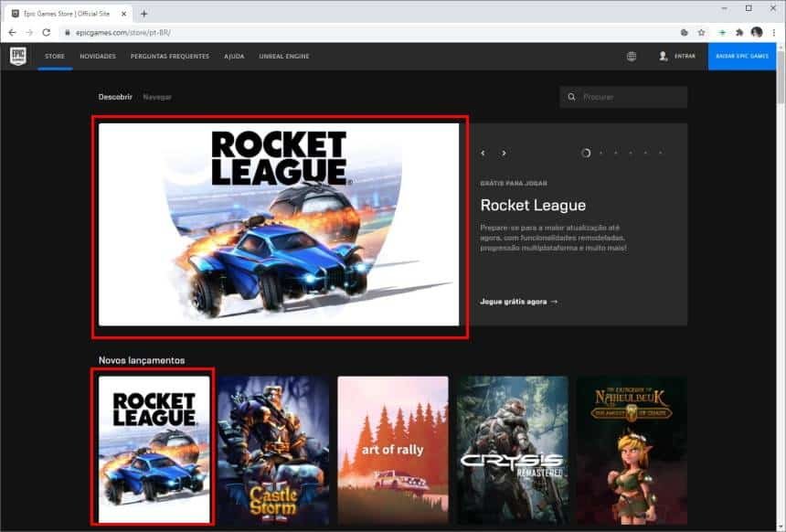Open Perguntas Frequentes nav item
This screenshot has width=786, height=532.
point(170,56)
